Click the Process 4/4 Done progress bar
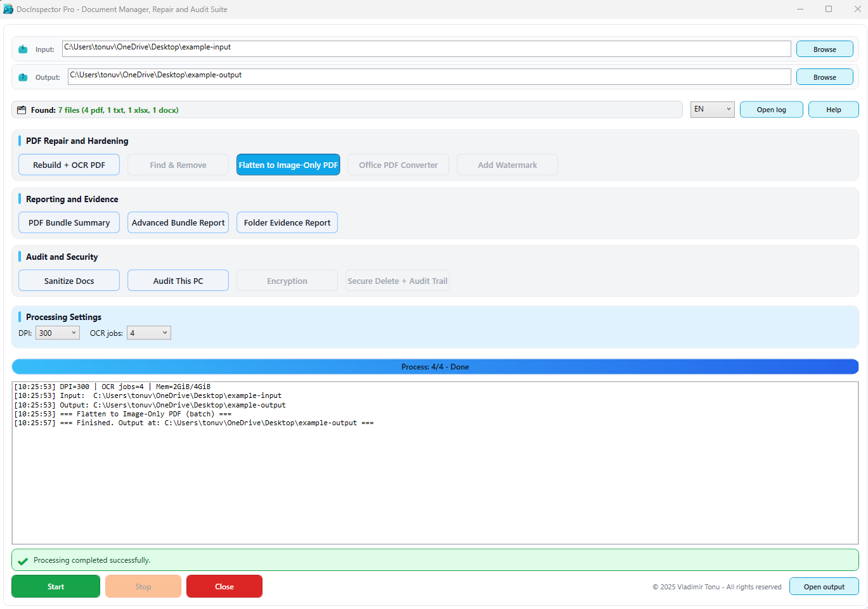 tap(434, 366)
